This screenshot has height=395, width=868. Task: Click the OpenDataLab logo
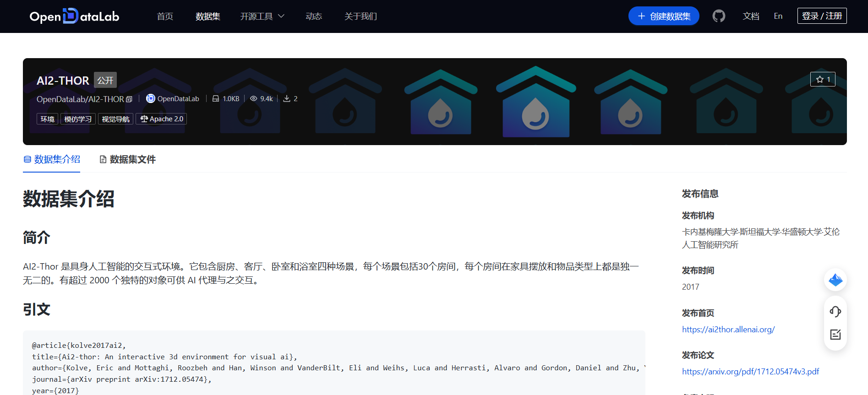point(74,16)
